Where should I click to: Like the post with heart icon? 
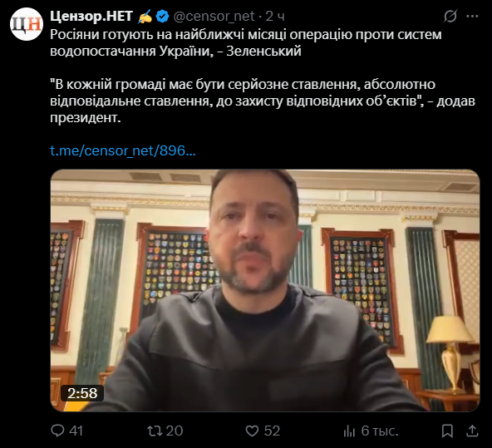(252, 431)
